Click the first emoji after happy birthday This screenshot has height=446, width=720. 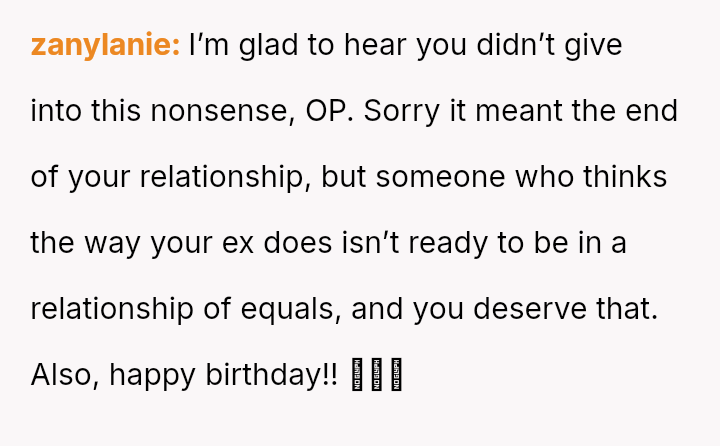click(x=360, y=375)
